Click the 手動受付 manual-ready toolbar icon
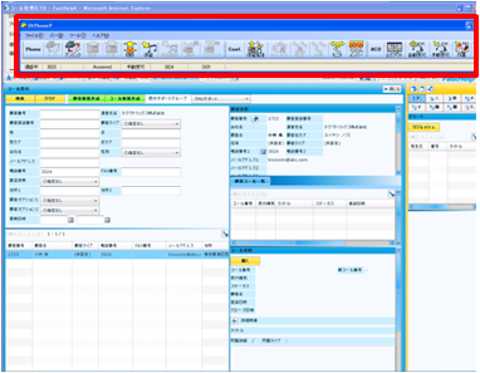This screenshot has width=480, height=373. point(441,49)
